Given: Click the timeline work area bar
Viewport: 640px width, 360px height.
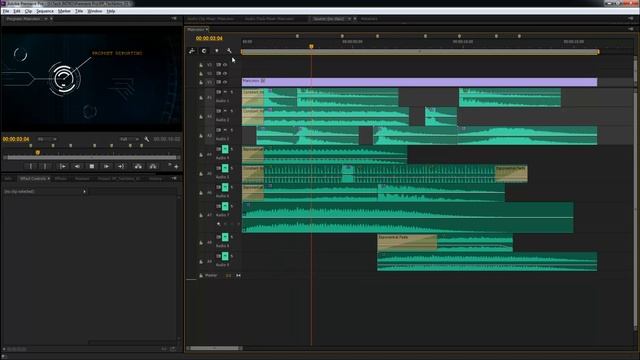Looking at the screenshot, I should coord(420,52).
